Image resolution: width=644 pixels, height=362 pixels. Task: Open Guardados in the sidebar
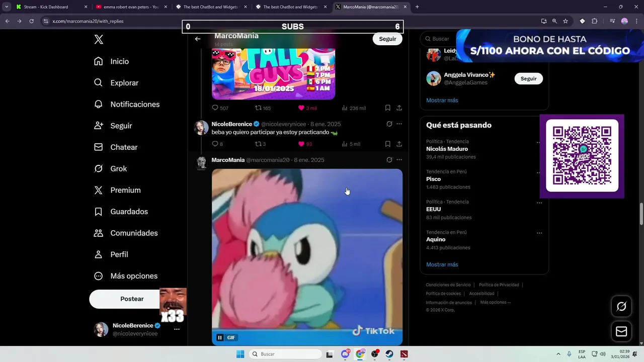pyautogui.click(x=121, y=212)
